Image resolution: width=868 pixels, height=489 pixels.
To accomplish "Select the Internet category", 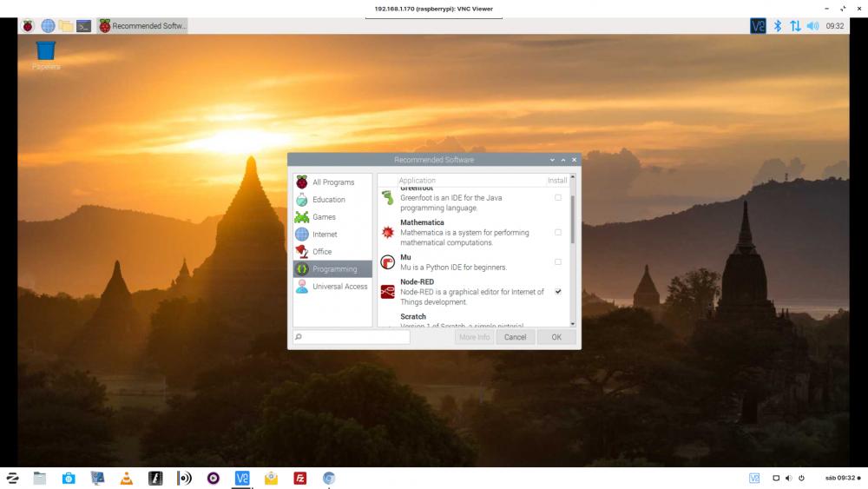I will tap(332, 235).
